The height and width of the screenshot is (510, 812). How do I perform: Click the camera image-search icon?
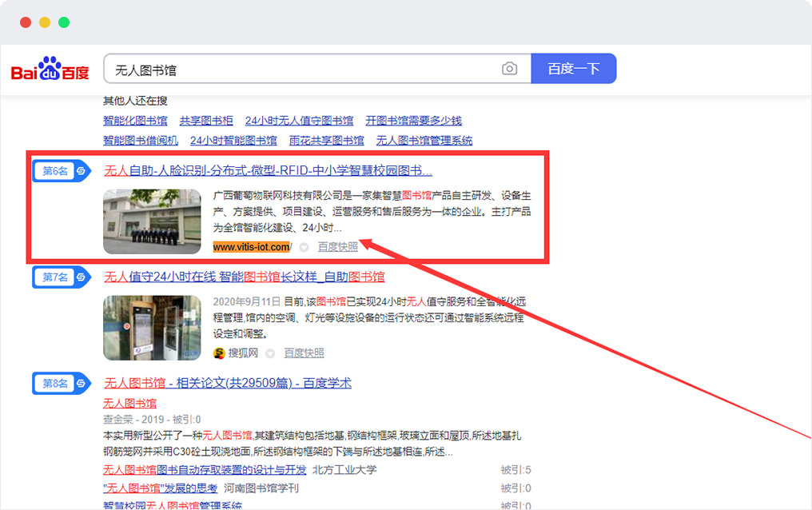(509, 69)
